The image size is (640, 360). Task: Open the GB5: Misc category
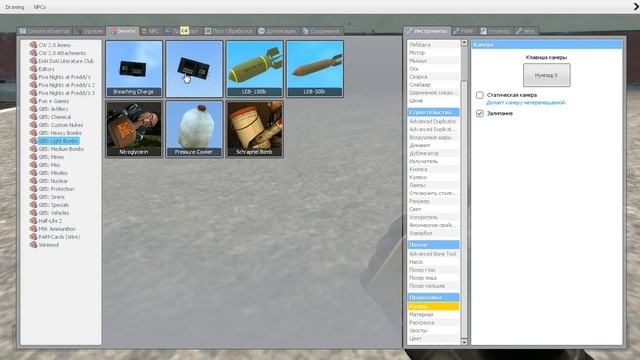coord(49,165)
